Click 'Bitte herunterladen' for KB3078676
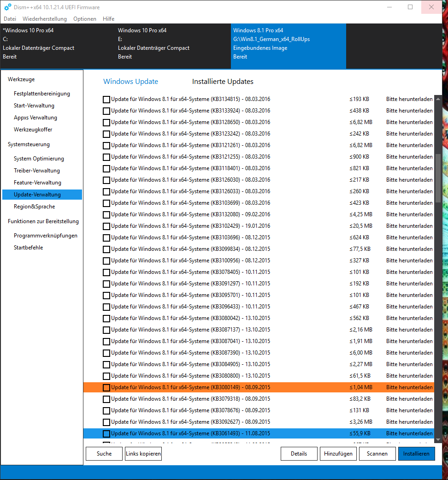 pyautogui.click(x=409, y=410)
